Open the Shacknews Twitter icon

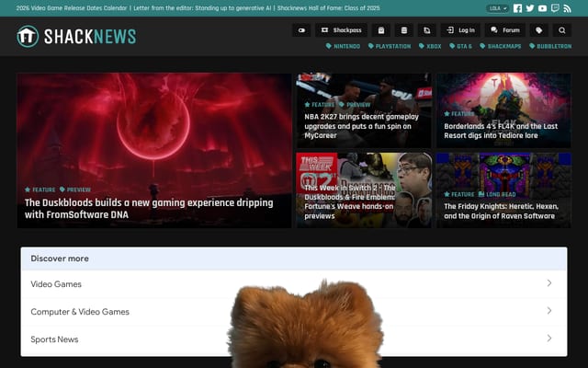pyautogui.click(x=530, y=8)
